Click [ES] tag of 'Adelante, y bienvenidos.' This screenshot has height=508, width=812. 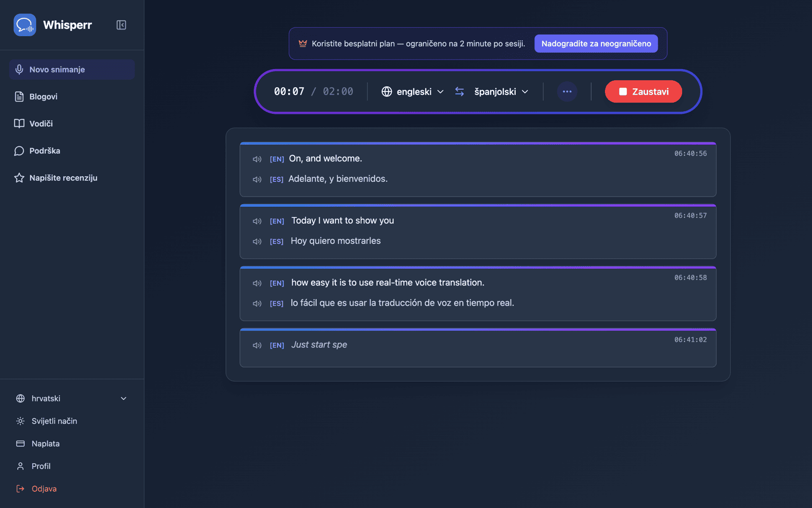pos(277,180)
